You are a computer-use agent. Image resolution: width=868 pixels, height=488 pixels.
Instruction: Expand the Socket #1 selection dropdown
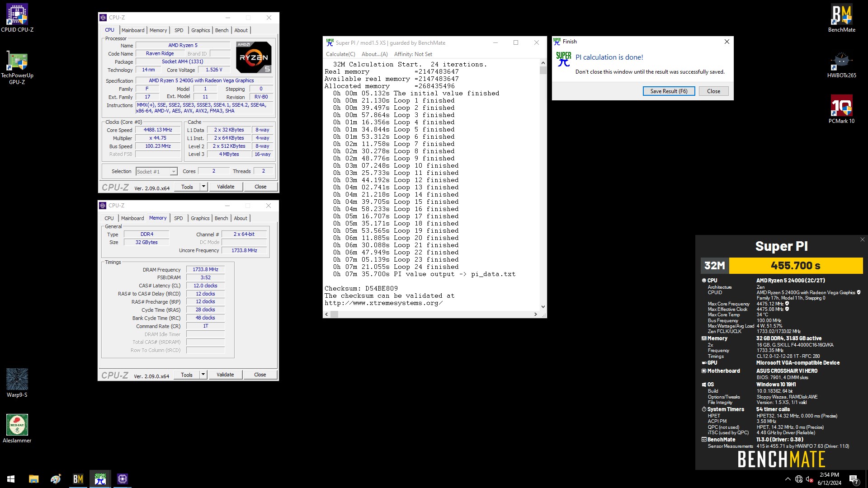click(x=174, y=172)
